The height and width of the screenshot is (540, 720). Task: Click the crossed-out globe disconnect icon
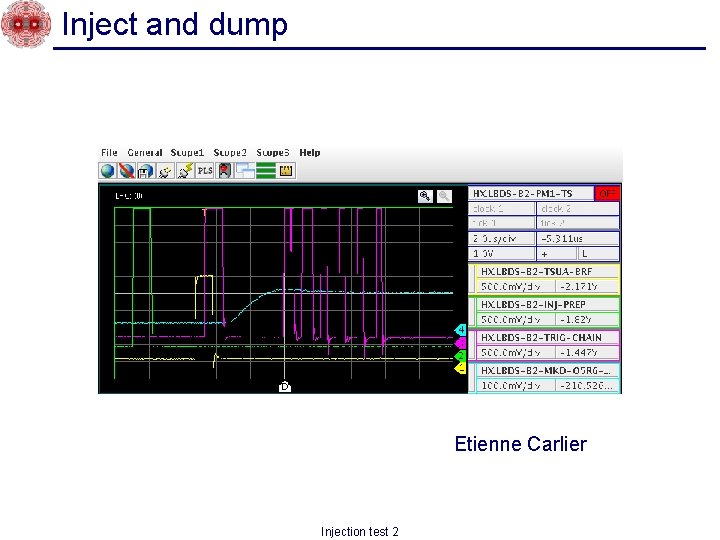(x=126, y=171)
